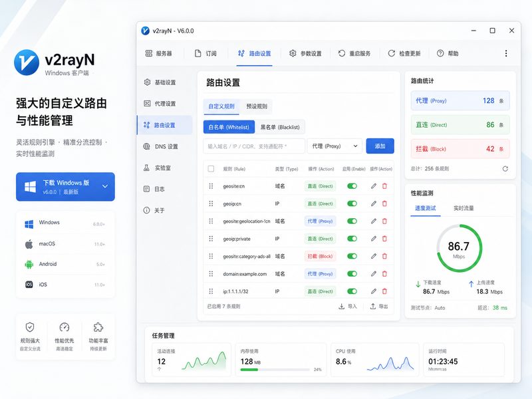
Task: Click the 导入 import button
Action: (348, 307)
